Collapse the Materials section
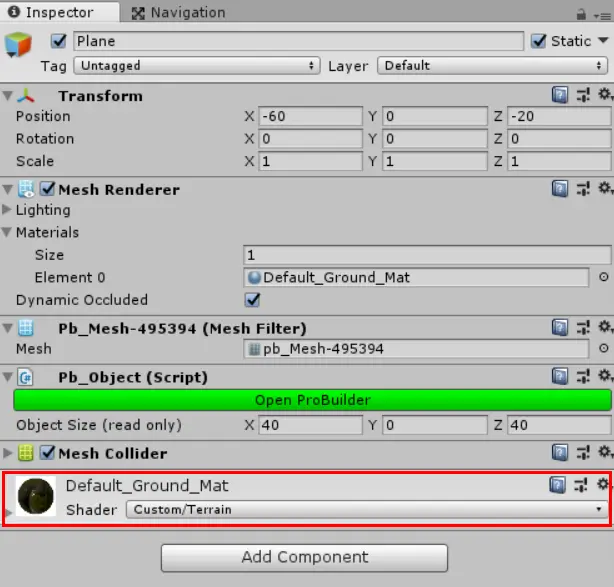This screenshot has height=587, width=614. [x=6, y=232]
